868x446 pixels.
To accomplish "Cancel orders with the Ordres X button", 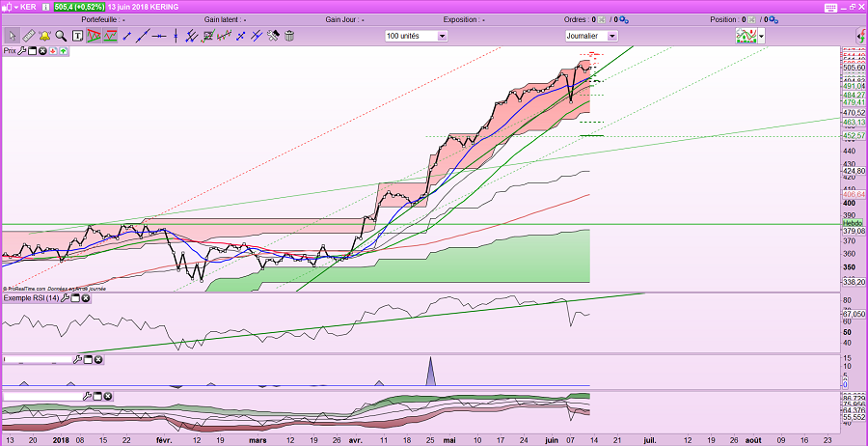I will [x=602, y=20].
